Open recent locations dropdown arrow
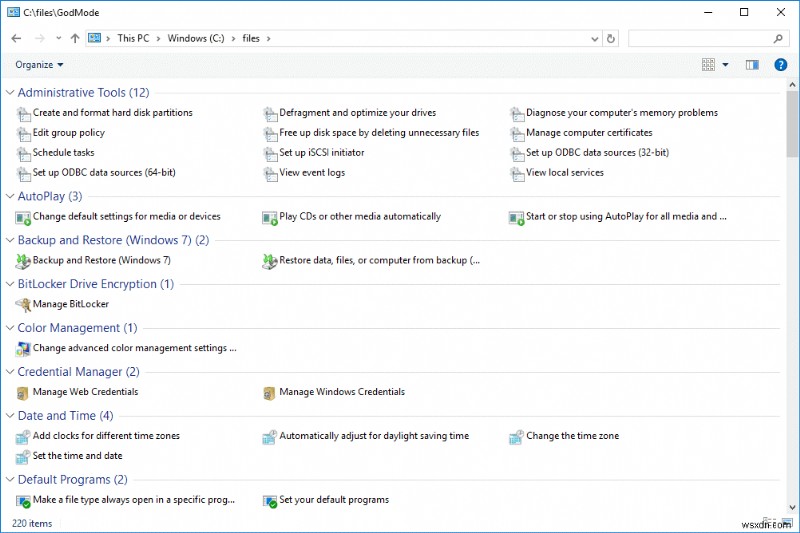 (x=59, y=38)
